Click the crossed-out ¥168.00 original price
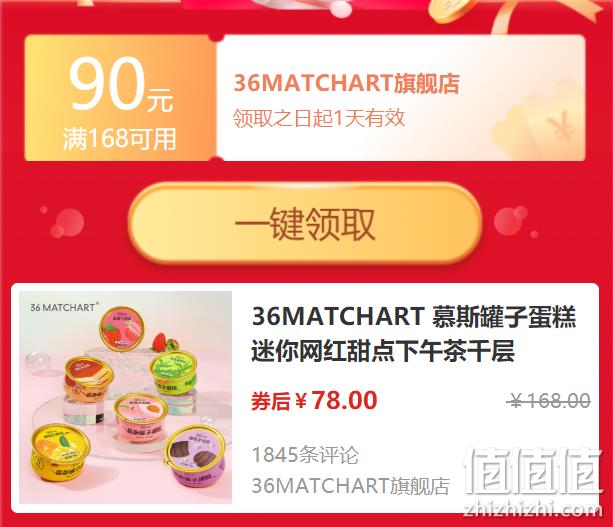This screenshot has width=613, height=527. pyautogui.click(x=548, y=401)
